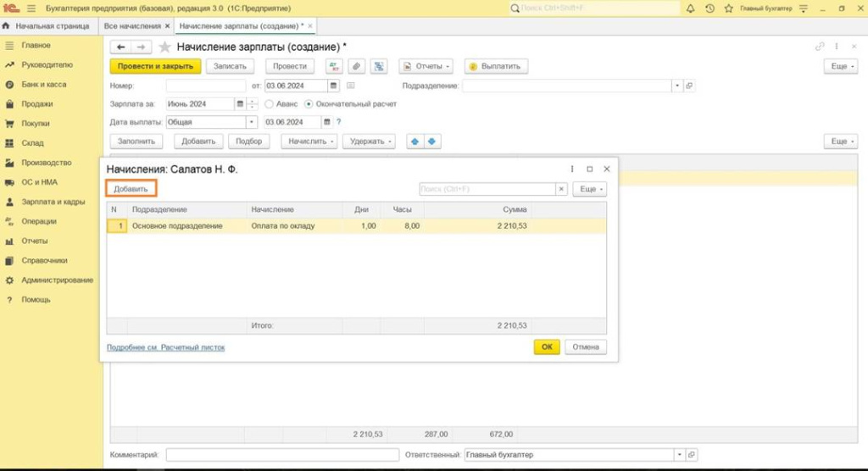This screenshot has width=868, height=471.
Task: Click the favorites star in the top bar
Action: (728, 8)
